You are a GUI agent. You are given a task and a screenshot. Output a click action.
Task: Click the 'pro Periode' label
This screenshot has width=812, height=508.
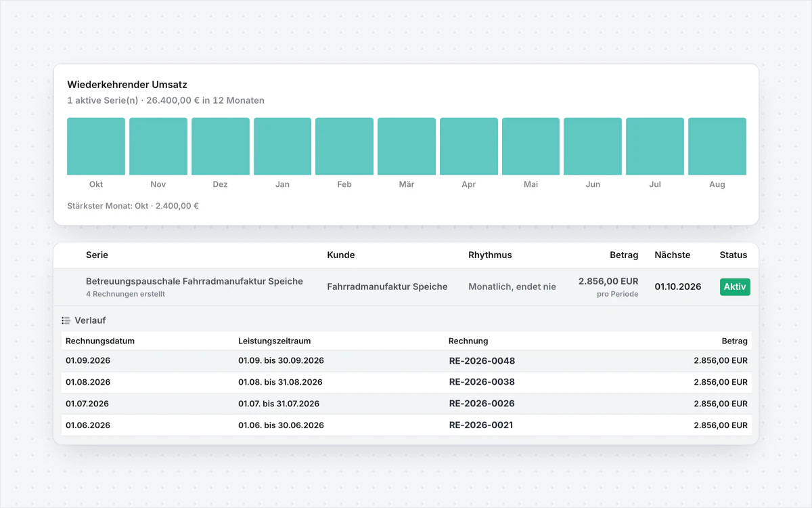617,294
